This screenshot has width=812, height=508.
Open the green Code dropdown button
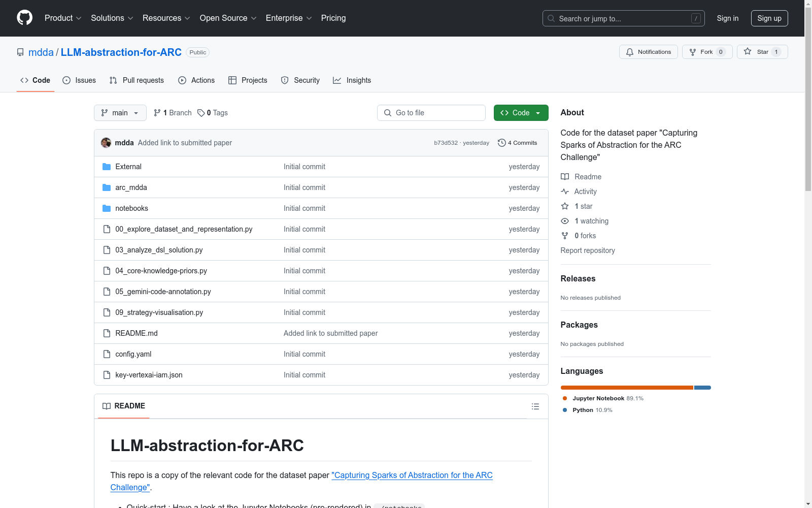(x=521, y=113)
